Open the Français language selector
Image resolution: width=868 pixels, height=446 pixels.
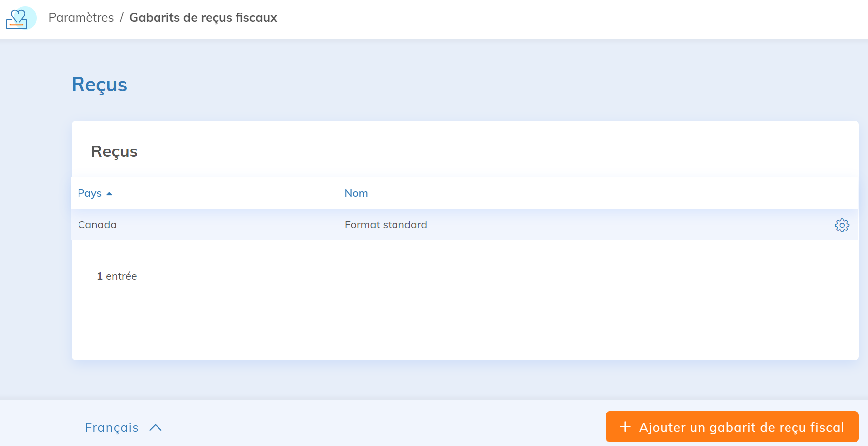(124, 428)
